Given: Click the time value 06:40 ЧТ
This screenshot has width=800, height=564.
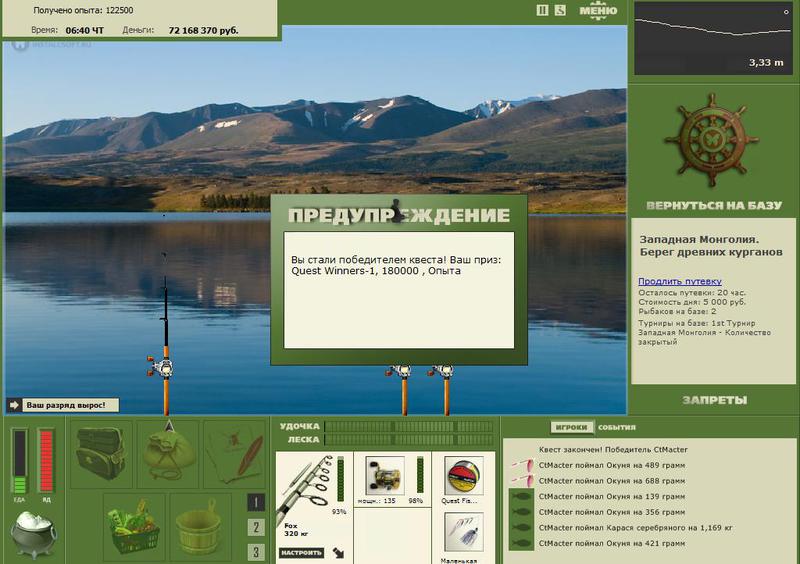Looking at the screenshot, I should [x=84, y=31].
